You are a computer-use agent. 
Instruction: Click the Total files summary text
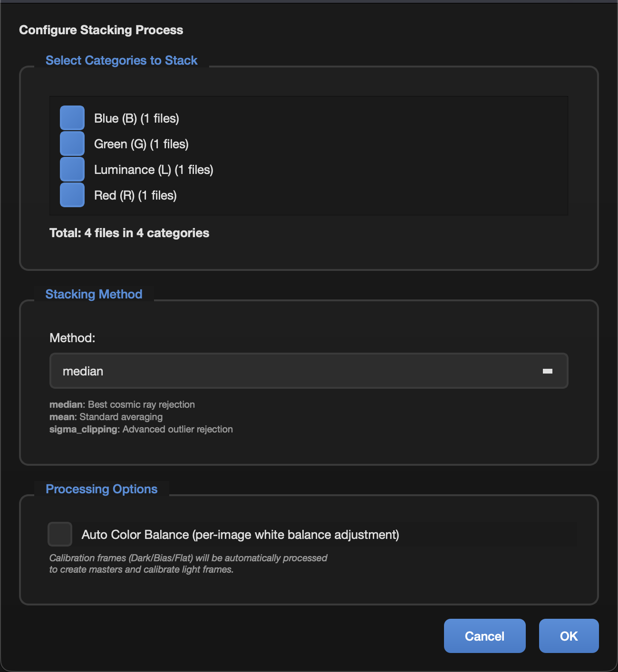click(129, 233)
